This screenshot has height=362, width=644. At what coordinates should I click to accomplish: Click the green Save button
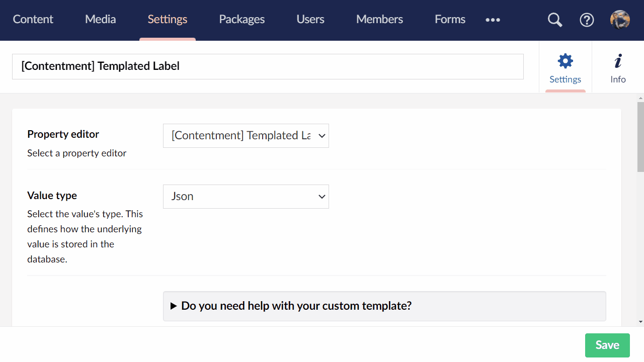pyautogui.click(x=607, y=345)
